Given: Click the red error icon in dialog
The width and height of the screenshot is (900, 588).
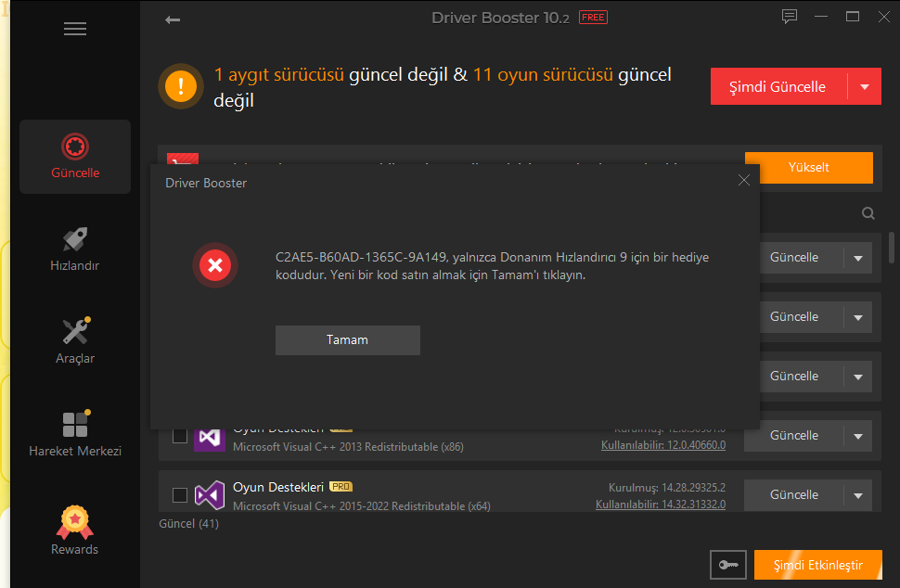Looking at the screenshot, I should point(215,265).
